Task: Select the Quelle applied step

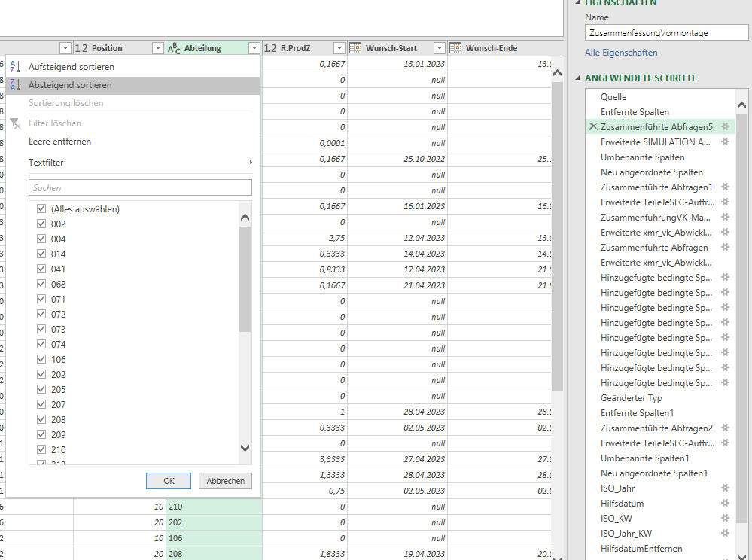Action: (x=613, y=97)
